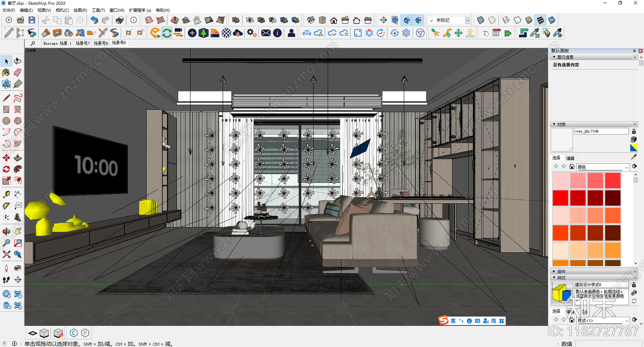Click the blue gear settings icon
Image resolution: width=644 pixels, height=347 pixels.
[x=406, y=33]
